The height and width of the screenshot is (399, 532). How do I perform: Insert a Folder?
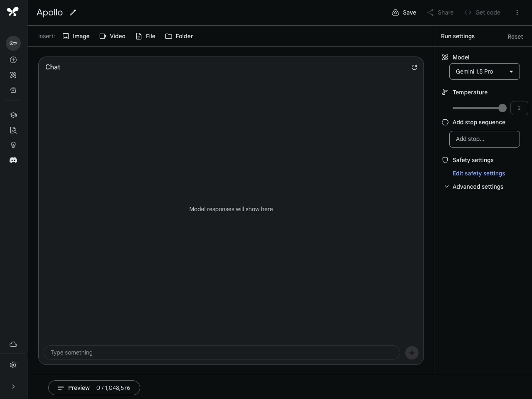179,36
